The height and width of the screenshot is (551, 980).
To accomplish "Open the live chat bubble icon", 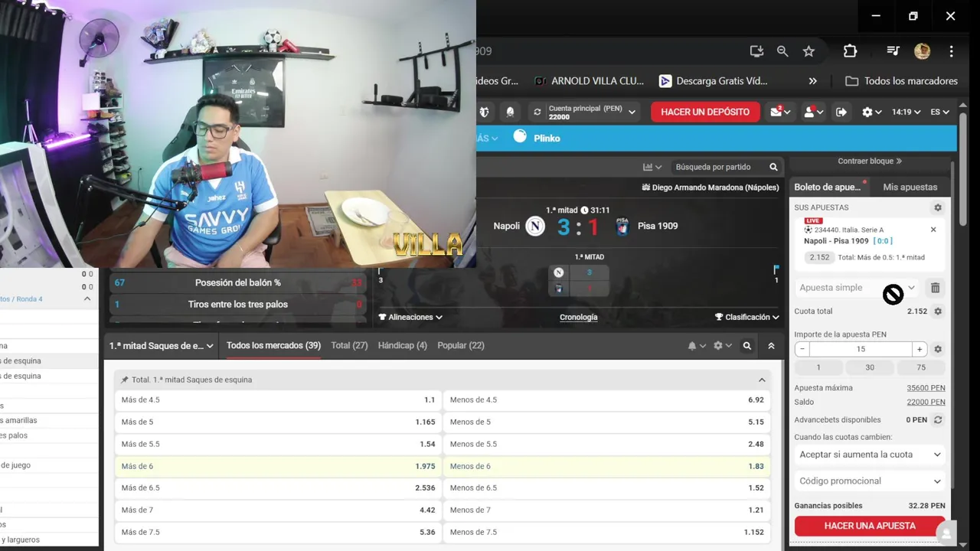I will pos(947,533).
